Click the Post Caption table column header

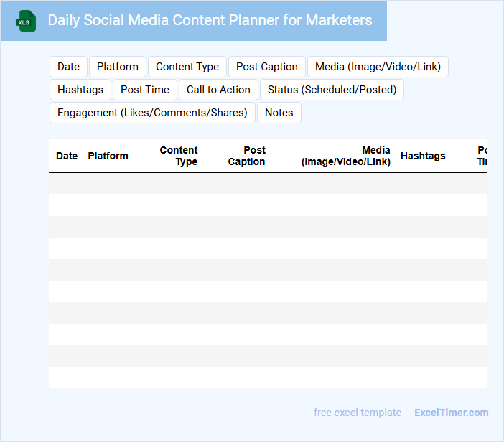tap(247, 156)
